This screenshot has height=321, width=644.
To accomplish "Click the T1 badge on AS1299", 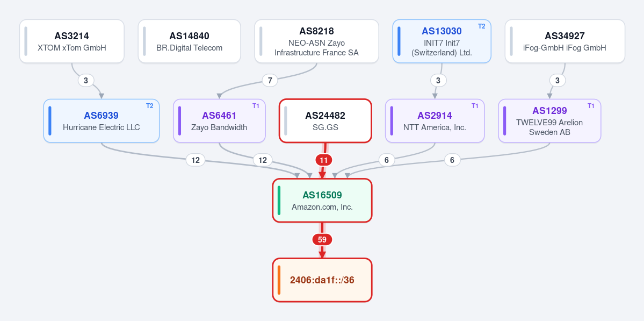I will (591, 106).
